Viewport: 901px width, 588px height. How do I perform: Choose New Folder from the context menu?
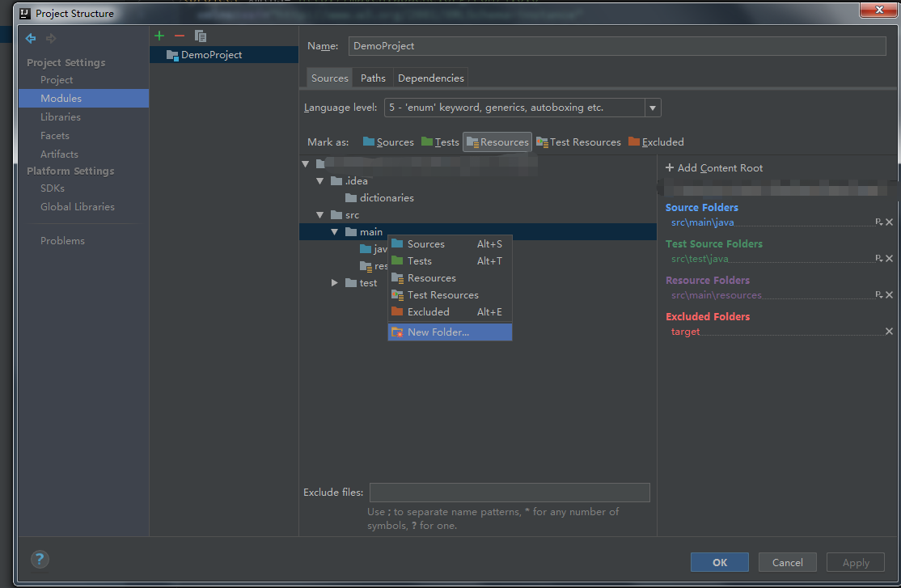pos(437,332)
